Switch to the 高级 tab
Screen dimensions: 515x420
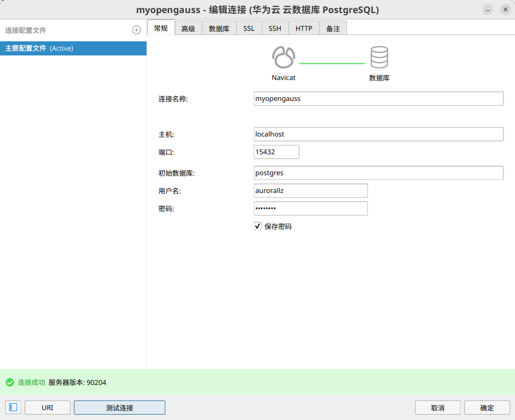[x=188, y=28]
